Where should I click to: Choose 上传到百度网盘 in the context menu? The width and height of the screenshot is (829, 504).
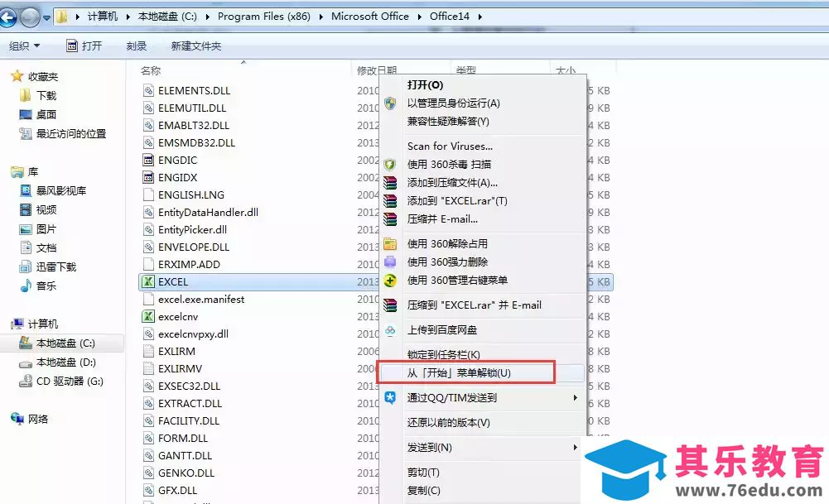pos(442,330)
